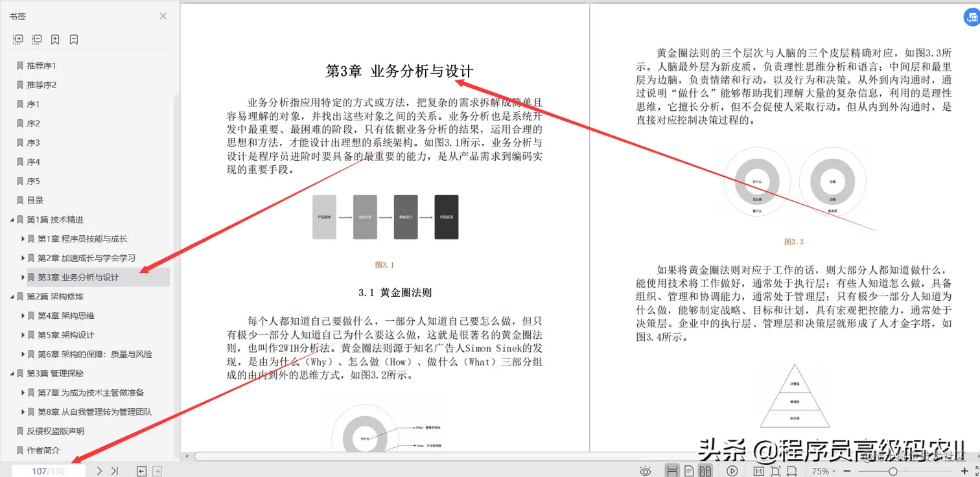The width and height of the screenshot is (980, 477).
Task: Expand all bookmarks with the plus icon
Action: click(x=18, y=39)
